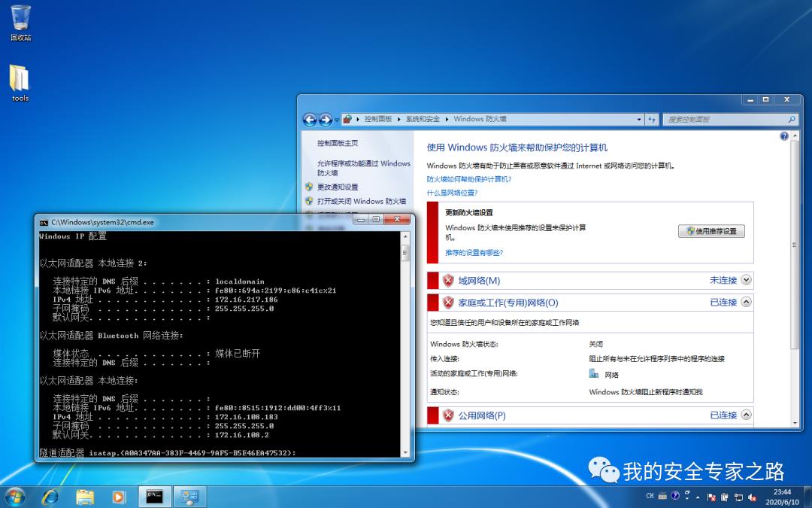The height and width of the screenshot is (508, 812).
Task: Collapse the 家庭或工作(专用)网络(O) section chevron
Action: click(x=747, y=302)
